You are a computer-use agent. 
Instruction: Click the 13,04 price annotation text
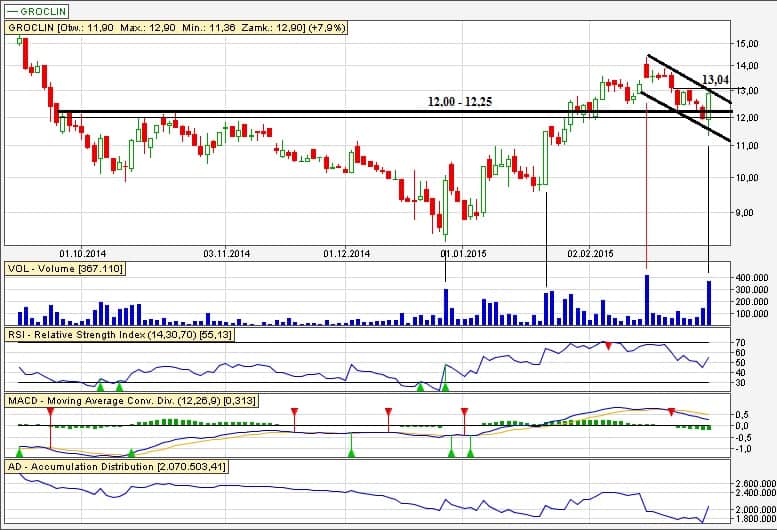[x=713, y=79]
